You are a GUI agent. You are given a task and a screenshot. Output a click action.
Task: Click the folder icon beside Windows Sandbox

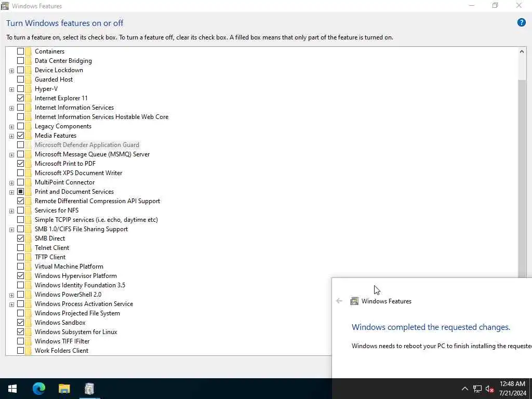click(28, 322)
